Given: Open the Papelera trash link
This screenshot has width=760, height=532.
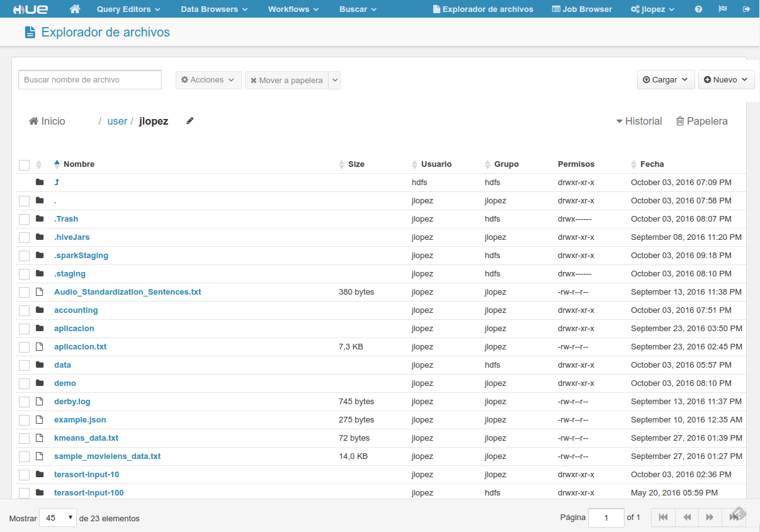Looking at the screenshot, I should pyautogui.click(x=701, y=121).
